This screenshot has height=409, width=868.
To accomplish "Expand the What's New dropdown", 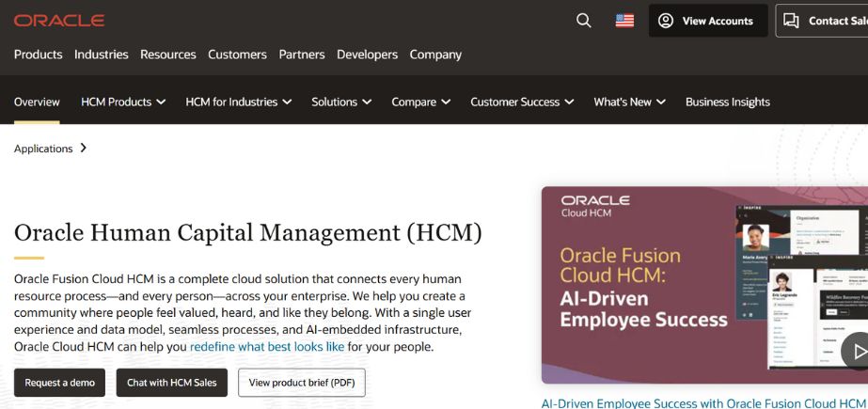I will (629, 102).
